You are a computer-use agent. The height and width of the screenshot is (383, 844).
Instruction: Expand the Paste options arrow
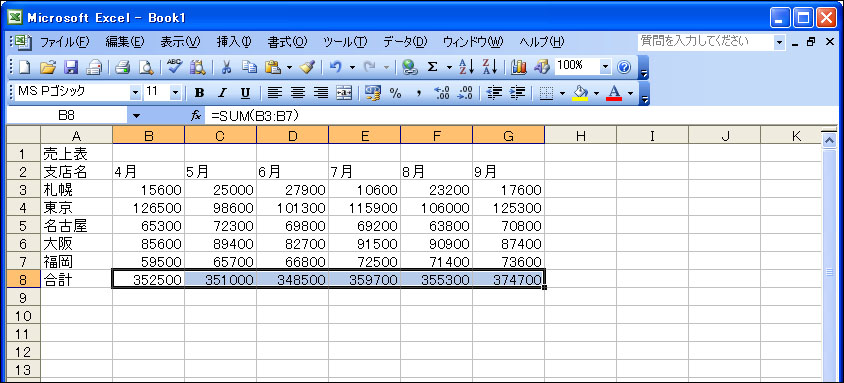point(289,67)
